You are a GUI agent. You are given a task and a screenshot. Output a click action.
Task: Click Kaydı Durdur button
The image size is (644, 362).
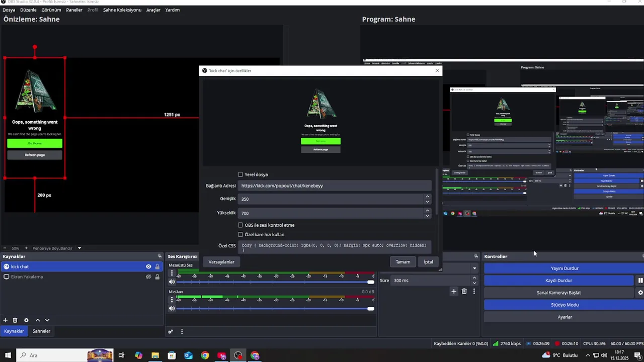pyautogui.click(x=558, y=281)
